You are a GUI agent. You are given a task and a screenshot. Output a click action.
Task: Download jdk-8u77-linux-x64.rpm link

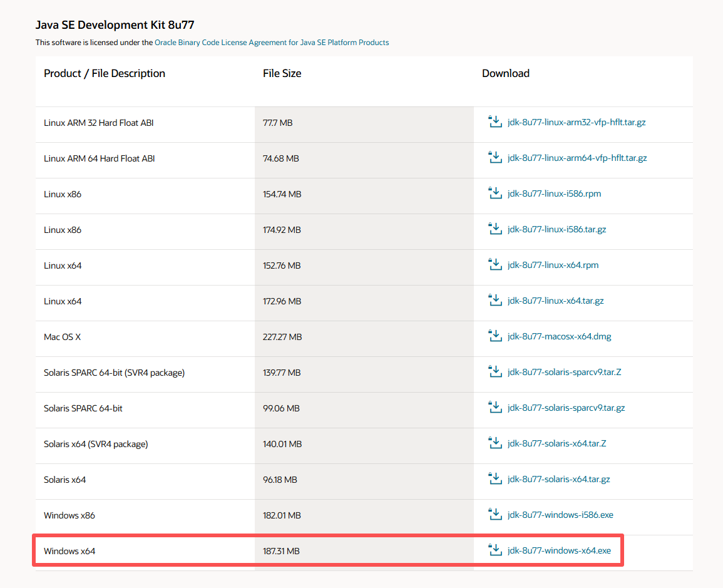click(x=553, y=265)
